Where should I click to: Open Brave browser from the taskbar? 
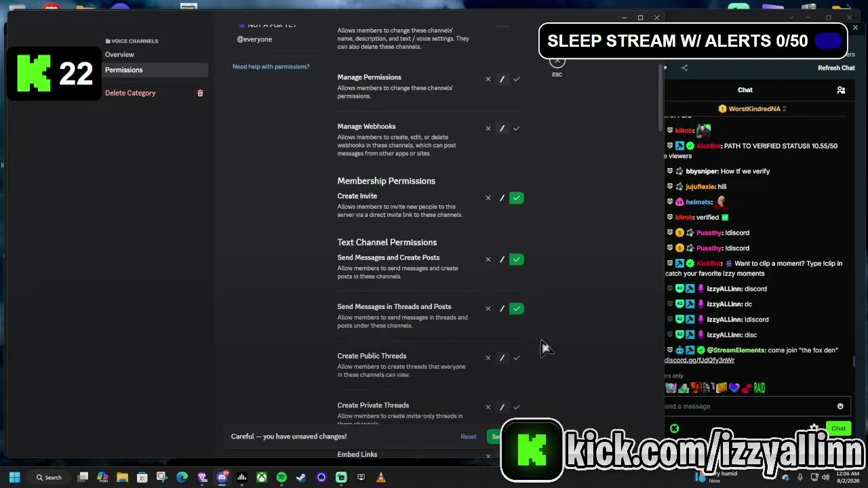[x=202, y=477]
